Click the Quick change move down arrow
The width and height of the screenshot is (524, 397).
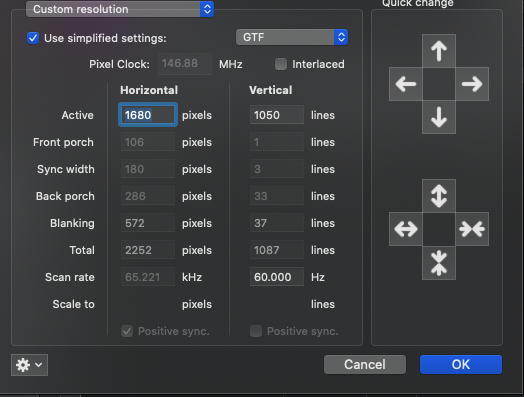439,117
